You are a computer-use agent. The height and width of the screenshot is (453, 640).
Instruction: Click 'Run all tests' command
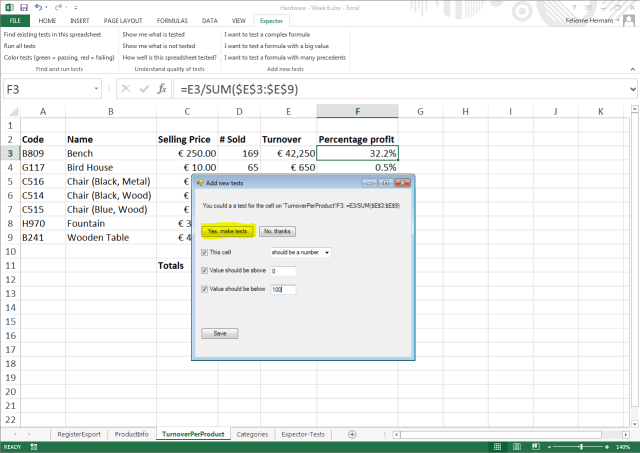[x=20, y=46]
